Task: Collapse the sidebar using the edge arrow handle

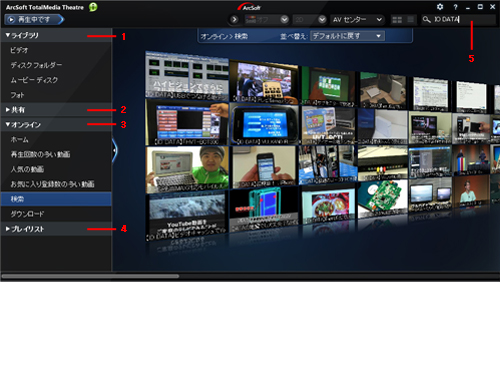Action: tap(114, 150)
